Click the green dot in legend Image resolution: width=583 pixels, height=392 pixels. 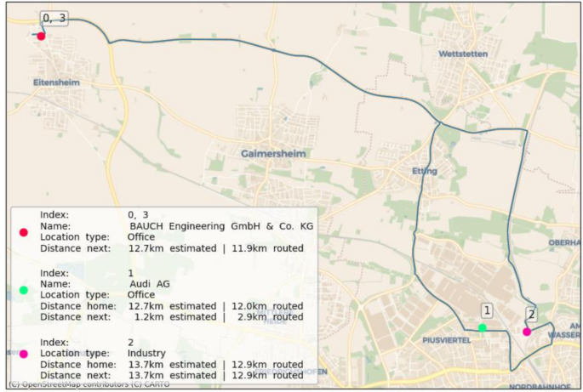point(24,290)
